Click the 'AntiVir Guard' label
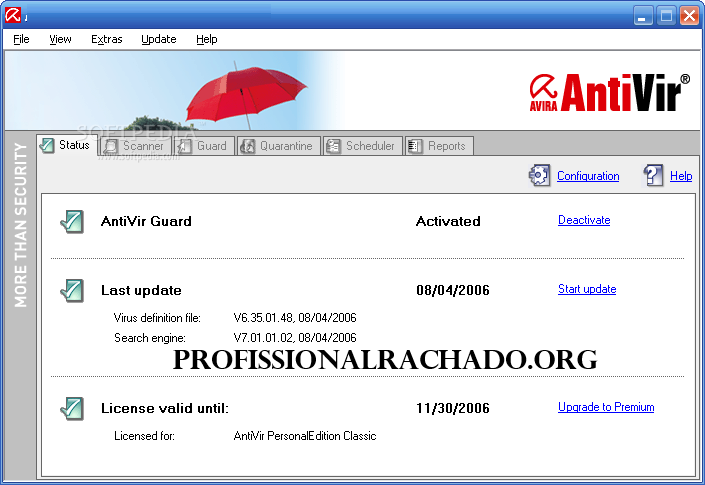Image resolution: width=705 pixels, height=485 pixels. 146,221
